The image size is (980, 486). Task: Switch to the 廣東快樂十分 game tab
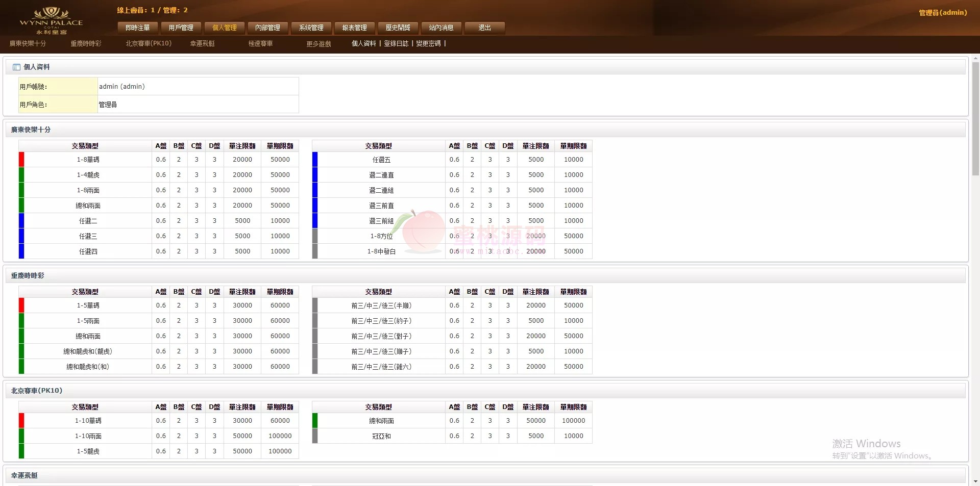pyautogui.click(x=28, y=44)
